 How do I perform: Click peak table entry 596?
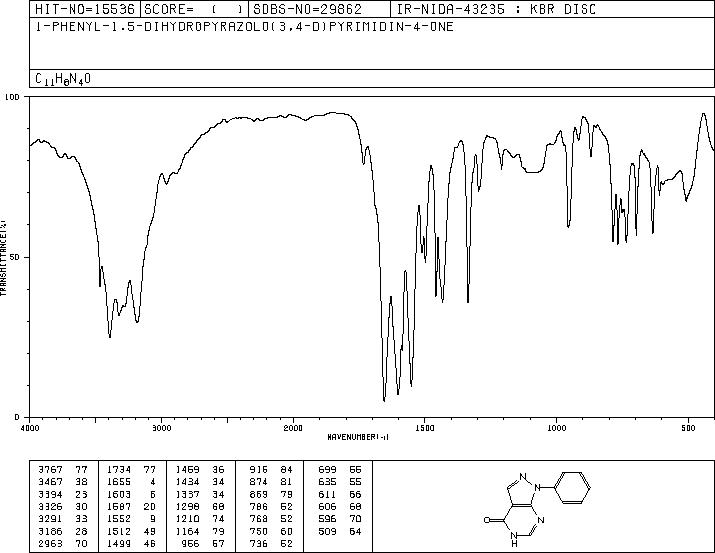point(327,519)
